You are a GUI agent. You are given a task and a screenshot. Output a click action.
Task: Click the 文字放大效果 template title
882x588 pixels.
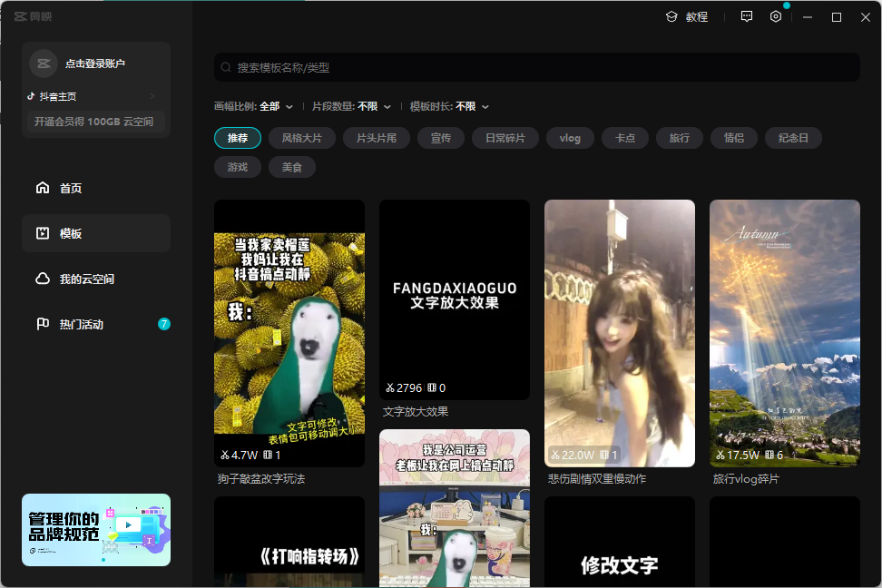[416, 412]
